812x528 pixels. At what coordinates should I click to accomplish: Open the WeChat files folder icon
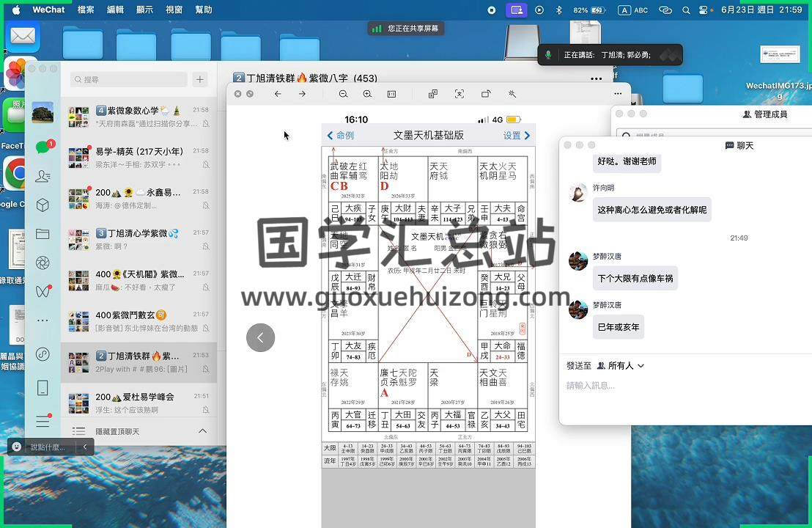pyautogui.click(x=43, y=234)
